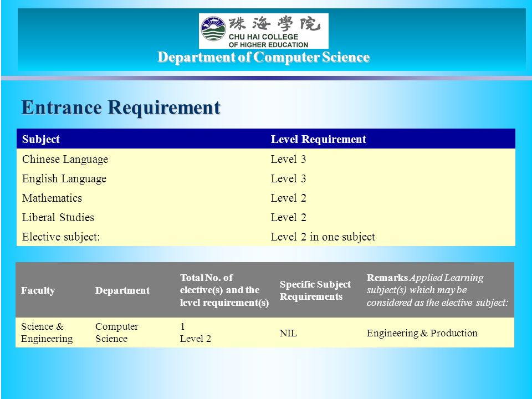Click 'Specific Subject Requirements' column header
The width and height of the screenshot is (532, 399).
[315, 290]
